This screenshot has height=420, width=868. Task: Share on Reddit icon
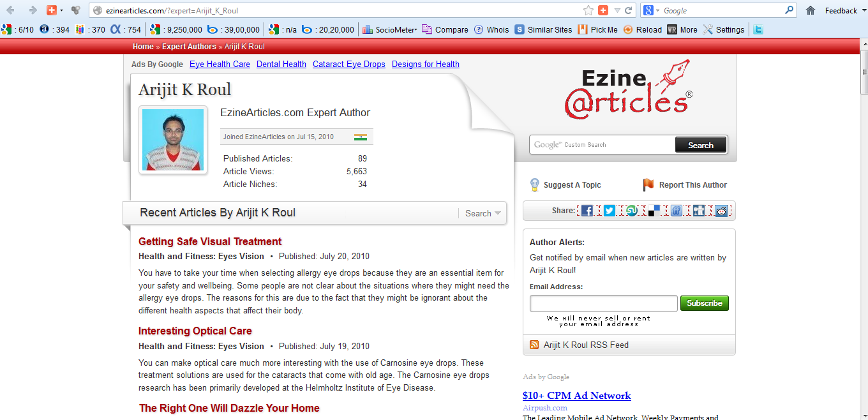coord(721,211)
